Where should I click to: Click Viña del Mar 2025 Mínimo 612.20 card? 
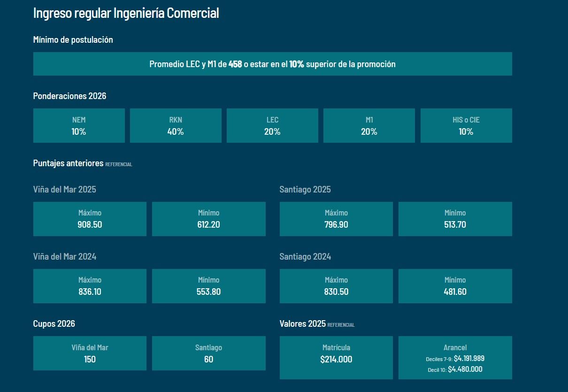pos(208,219)
